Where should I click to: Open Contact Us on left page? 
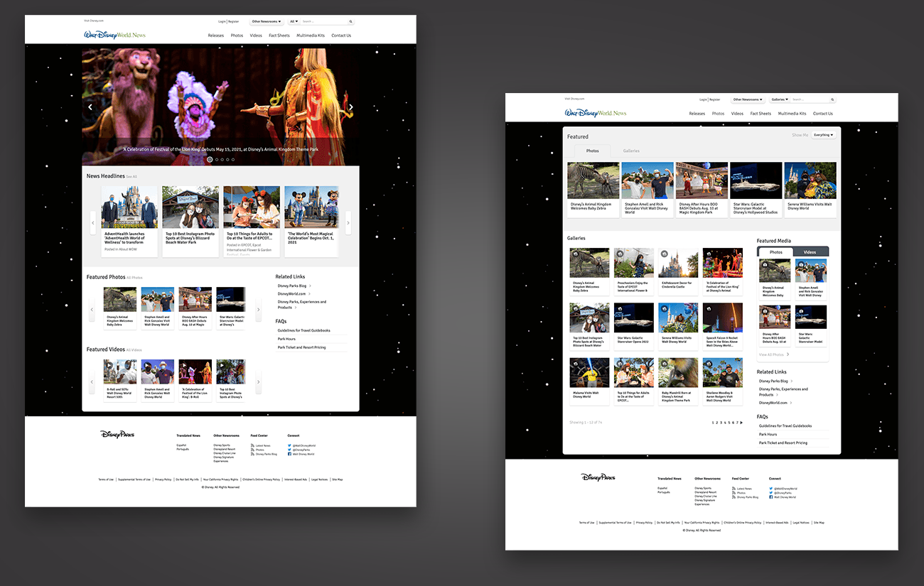pos(341,36)
